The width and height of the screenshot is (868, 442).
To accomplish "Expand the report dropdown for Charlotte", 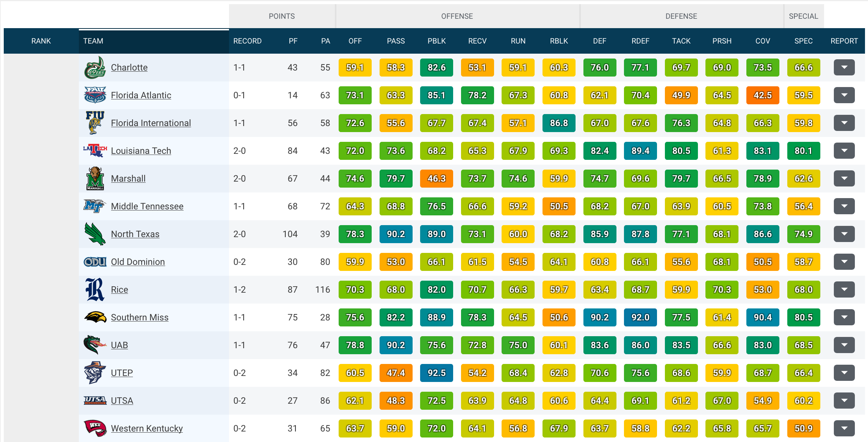I will pyautogui.click(x=844, y=68).
